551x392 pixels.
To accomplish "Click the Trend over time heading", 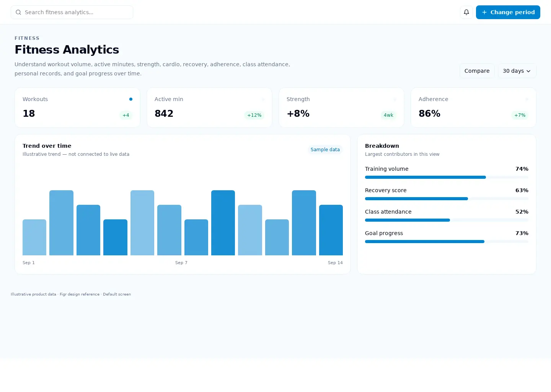I will pyautogui.click(x=47, y=146).
